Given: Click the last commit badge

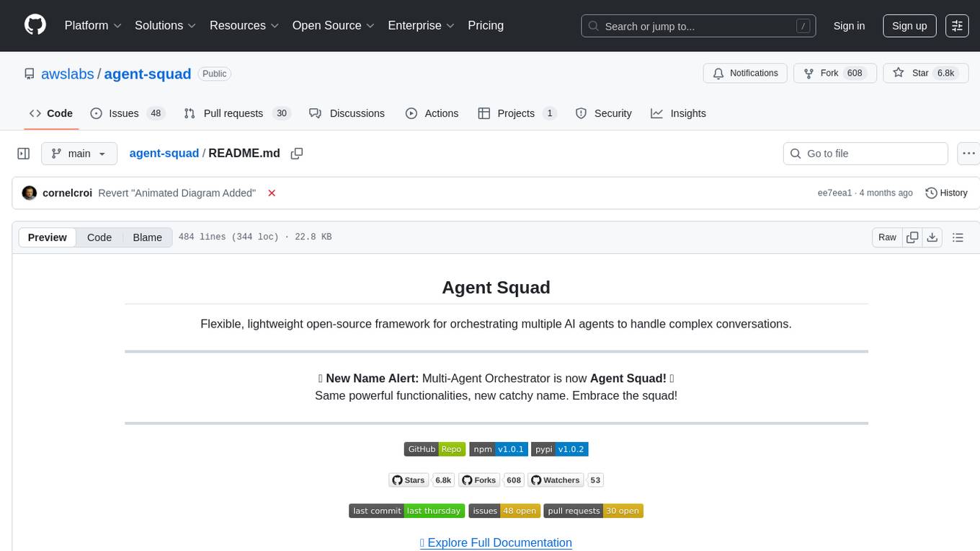Looking at the screenshot, I should tap(407, 511).
